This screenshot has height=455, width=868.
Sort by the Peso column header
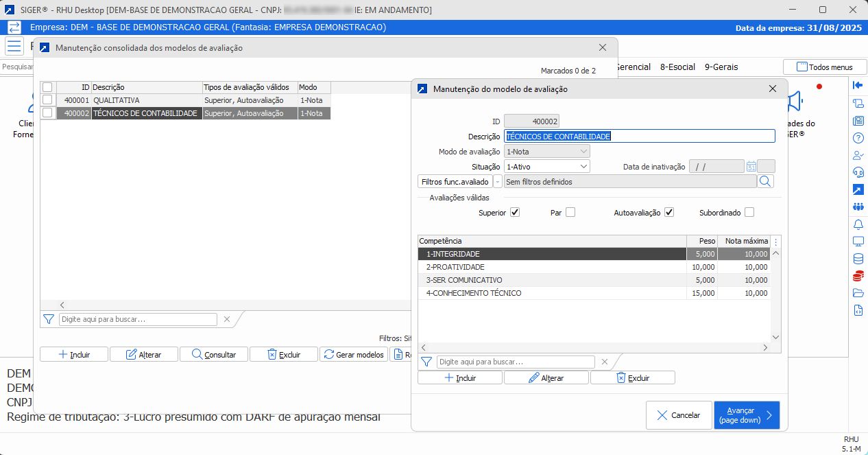point(702,241)
